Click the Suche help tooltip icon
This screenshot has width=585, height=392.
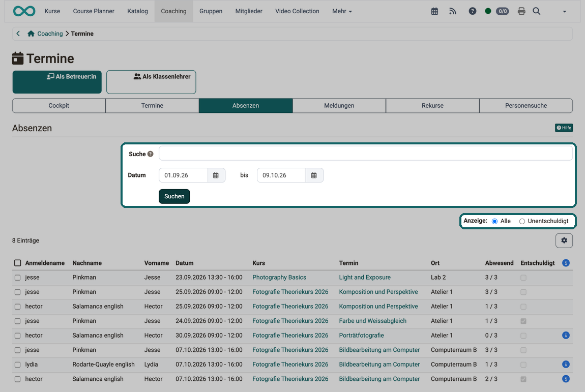click(151, 154)
